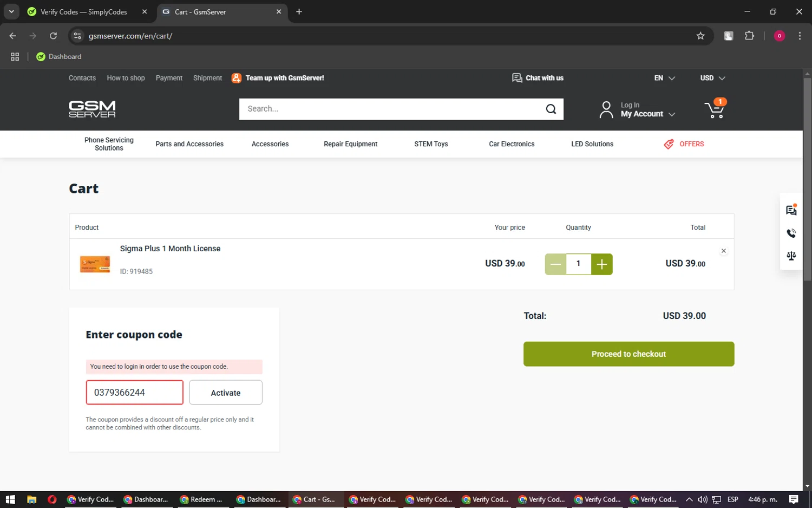Image resolution: width=812 pixels, height=508 pixels.
Task: Open the apps grid in bookmarks bar
Action: (x=15, y=56)
